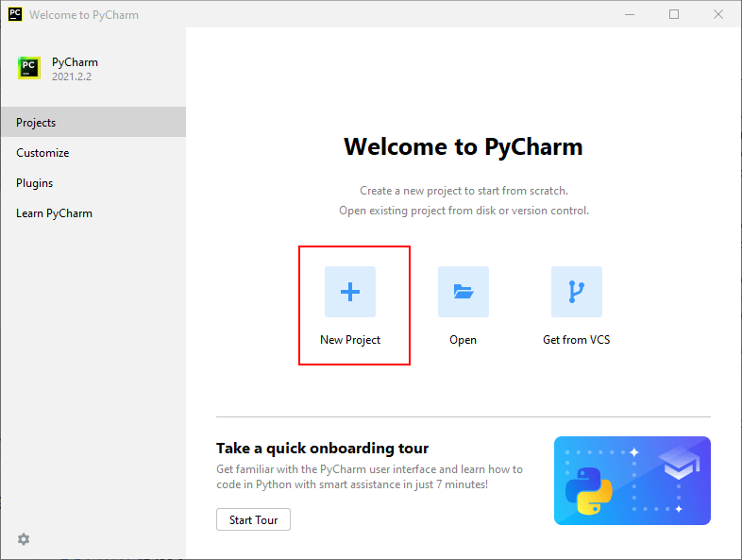Select Learn PyCharm in the sidebar
This screenshot has height=560, width=742.
tap(54, 213)
